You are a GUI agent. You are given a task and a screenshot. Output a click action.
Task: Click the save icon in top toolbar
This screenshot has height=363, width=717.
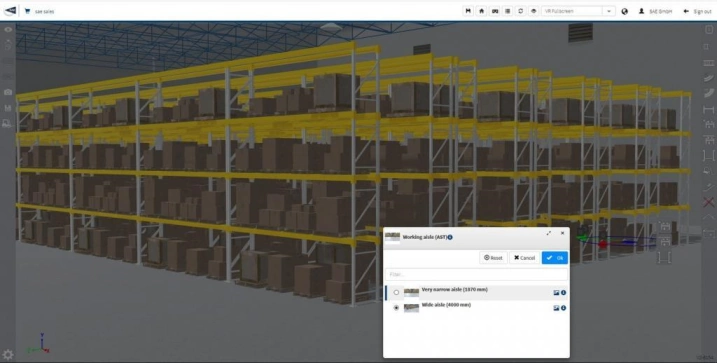468,11
